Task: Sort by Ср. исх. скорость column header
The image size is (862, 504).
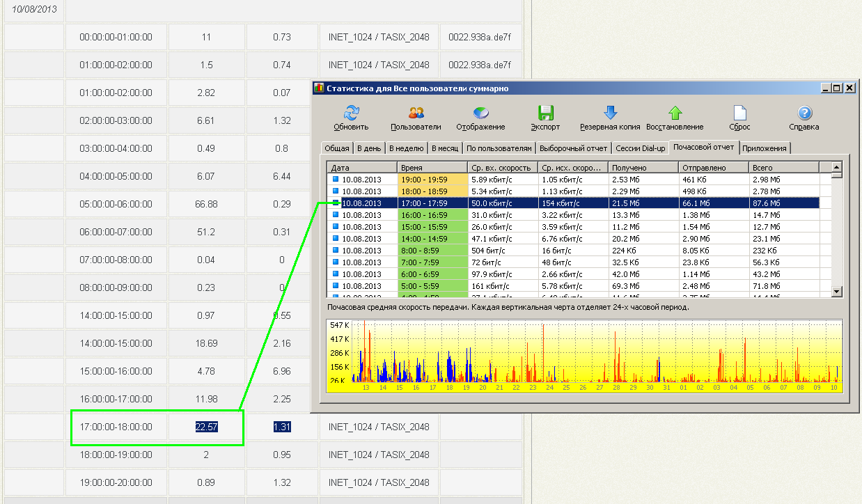Action: coord(573,168)
